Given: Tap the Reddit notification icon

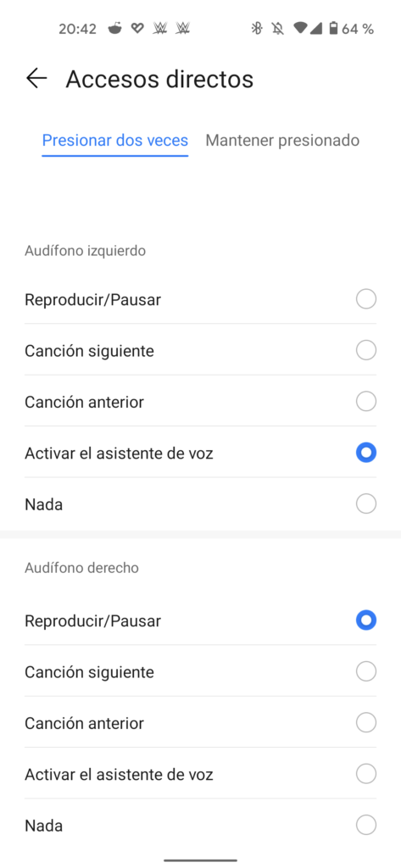Looking at the screenshot, I should (114, 28).
